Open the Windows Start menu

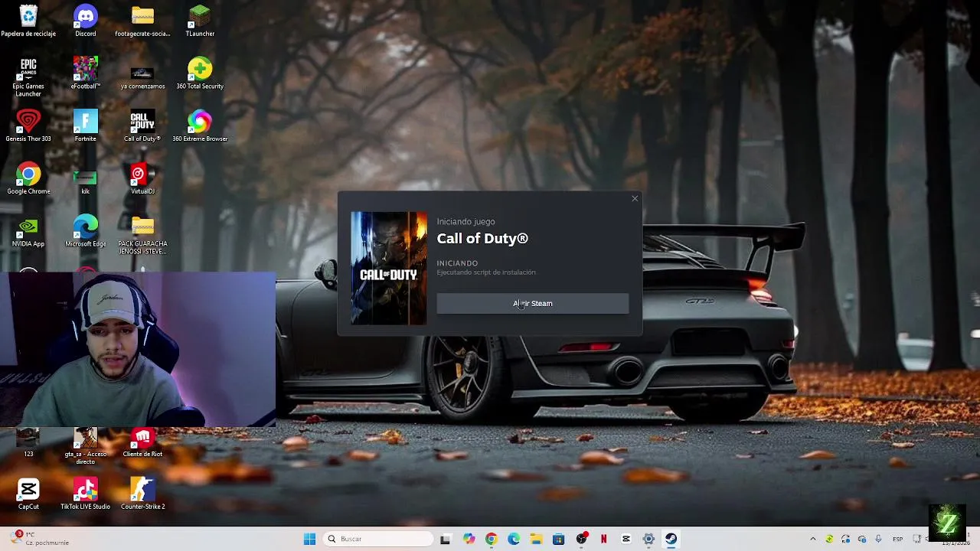[x=309, y=539]
